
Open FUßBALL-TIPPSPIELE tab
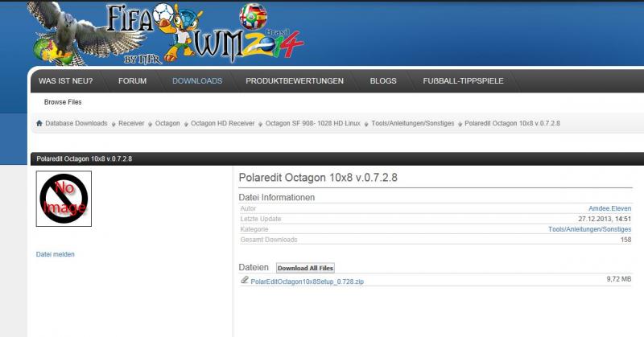pyautogui.click(x=462, y=81)
